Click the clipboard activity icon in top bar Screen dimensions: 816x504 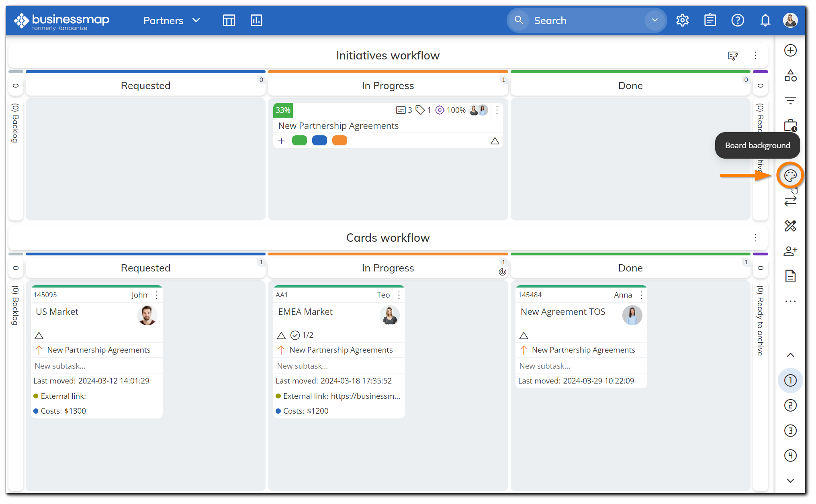pos(710,20)
